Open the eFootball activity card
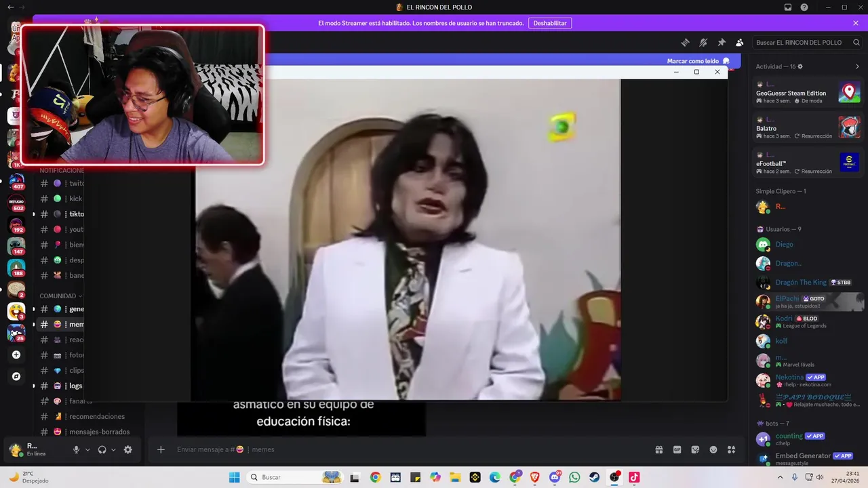The image size is (868, 488). coord(808,163)
